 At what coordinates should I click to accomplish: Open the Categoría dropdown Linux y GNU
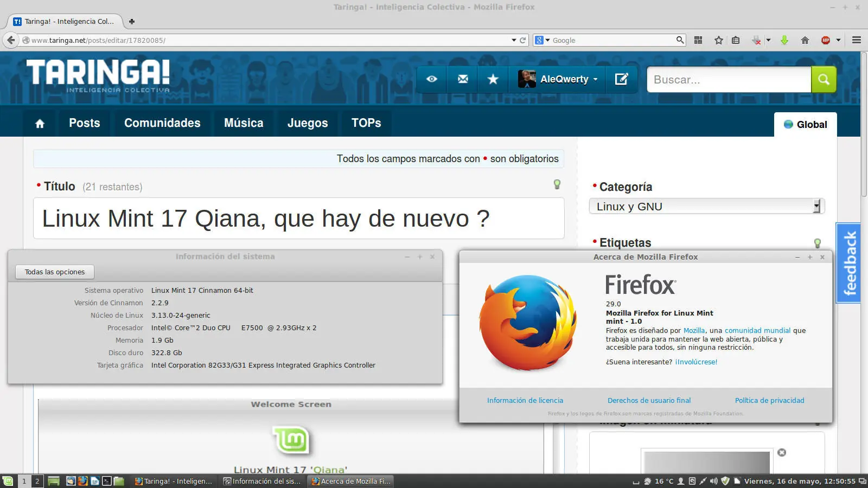(x=707, y=207)
